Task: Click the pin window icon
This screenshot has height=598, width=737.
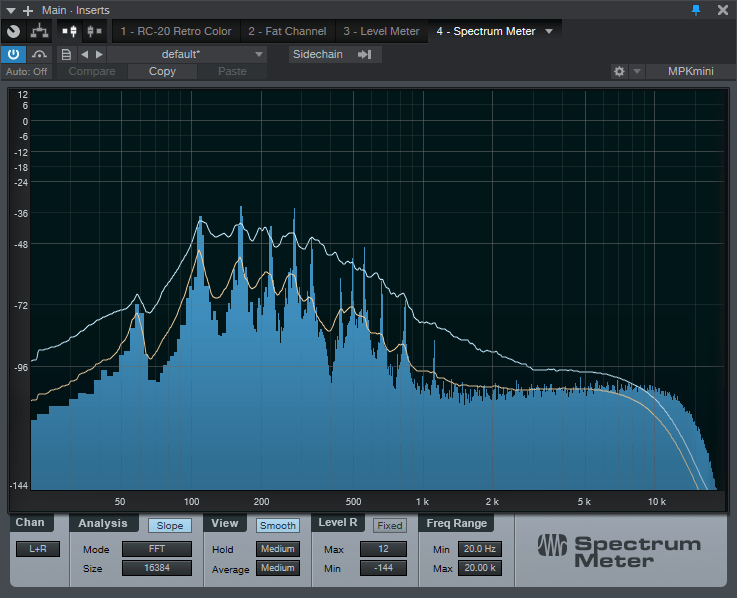Action: pos(696,10)
